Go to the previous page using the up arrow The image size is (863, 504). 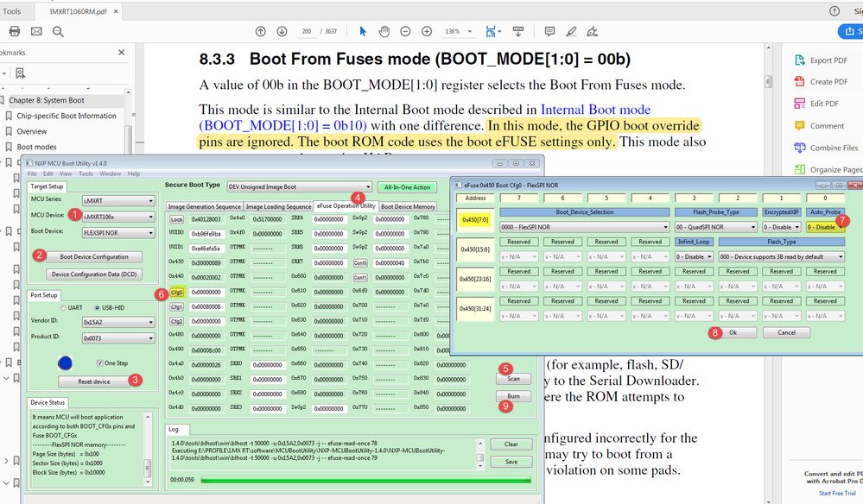coord(260,32)
